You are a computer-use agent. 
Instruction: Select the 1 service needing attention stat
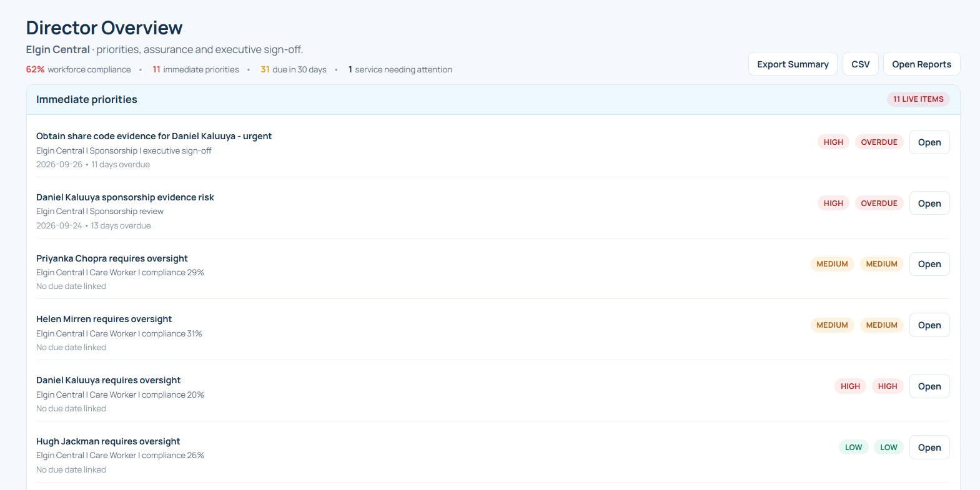(x=400, y=69)
